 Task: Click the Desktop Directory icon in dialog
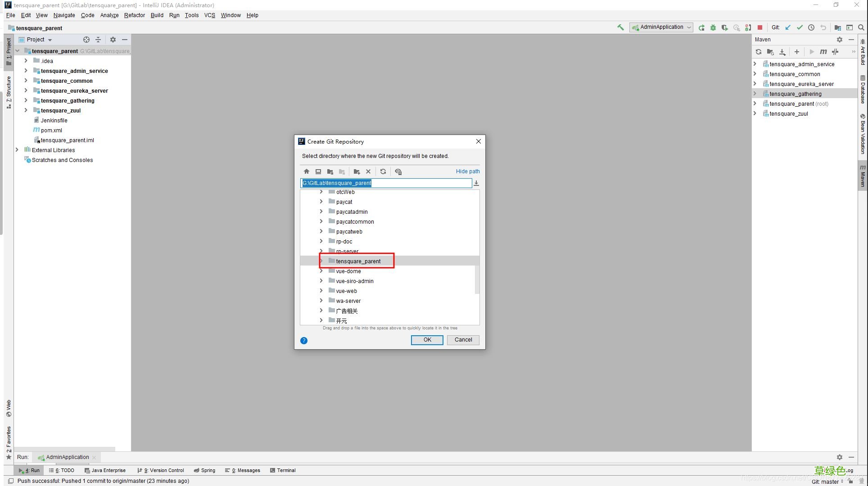point(318,171)
